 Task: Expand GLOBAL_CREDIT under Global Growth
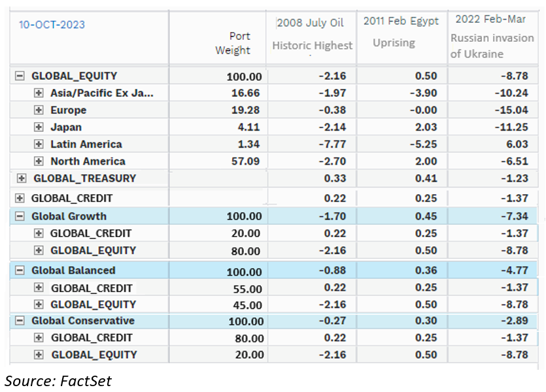pyautogui.click(x=38, y=233)
